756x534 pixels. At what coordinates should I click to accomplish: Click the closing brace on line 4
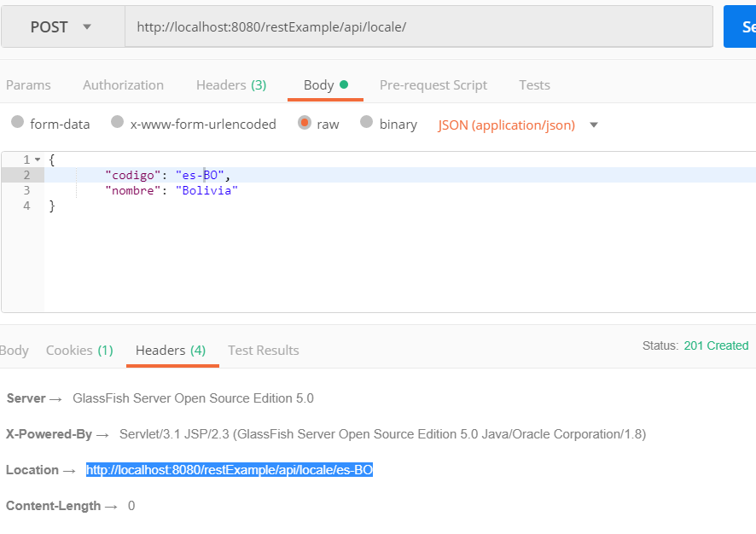(52, 206)
